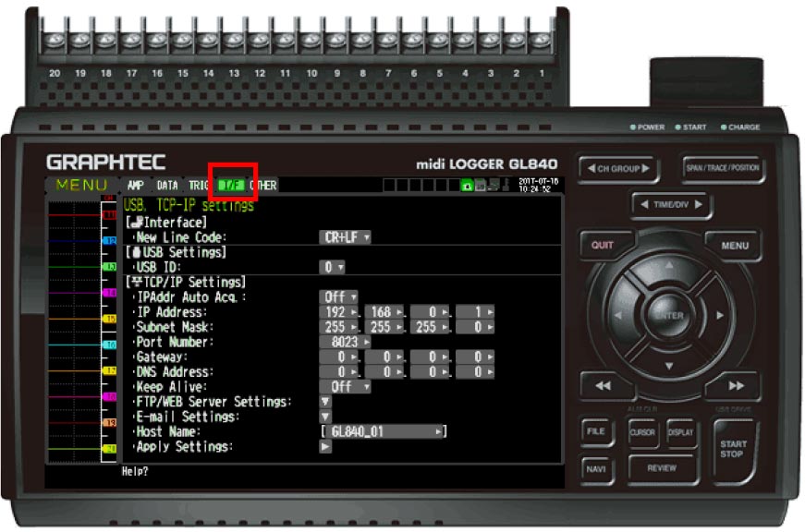Image resolution: width=805 pixels, height=532 pixels.
Task: Click the ENTER key in the dial
Action: 669,316
